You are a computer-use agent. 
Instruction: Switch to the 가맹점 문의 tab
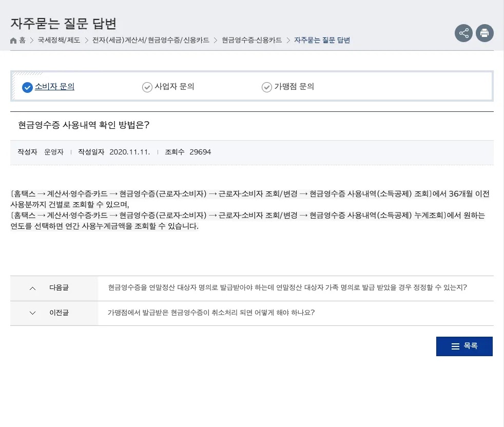click(x=294, y=87)
